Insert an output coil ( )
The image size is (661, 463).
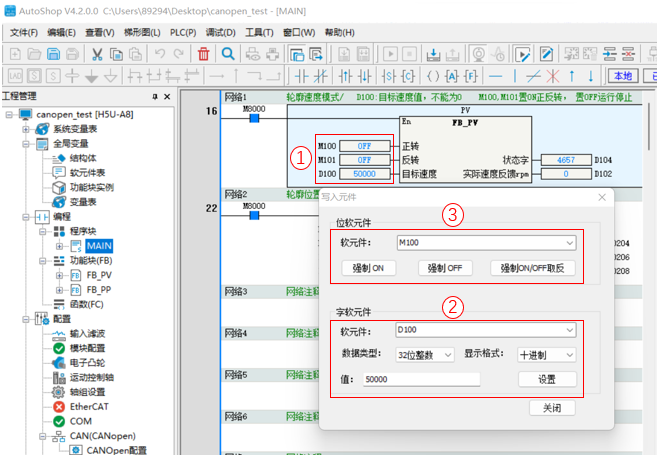tap(433, 76)
